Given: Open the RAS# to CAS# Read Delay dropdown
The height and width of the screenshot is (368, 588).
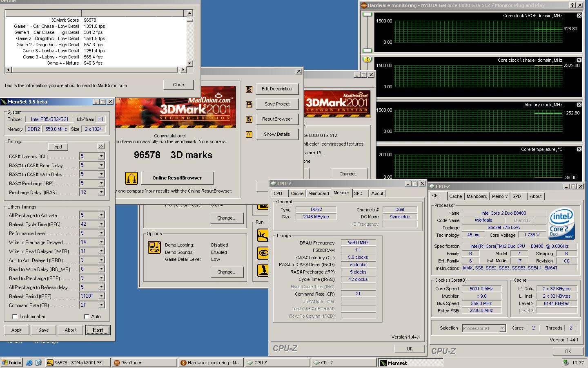Looking at the screenshot, I should (101, 165).
